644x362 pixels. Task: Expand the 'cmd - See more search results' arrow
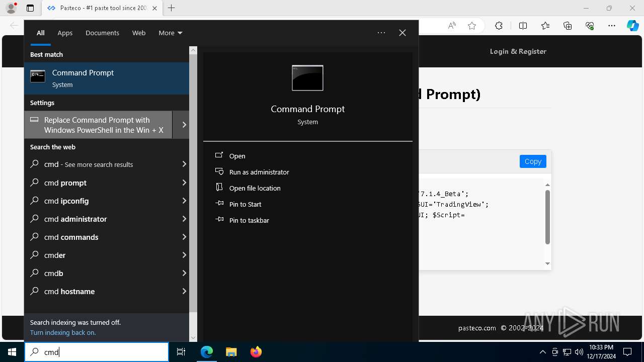click(x=184, y=164)
